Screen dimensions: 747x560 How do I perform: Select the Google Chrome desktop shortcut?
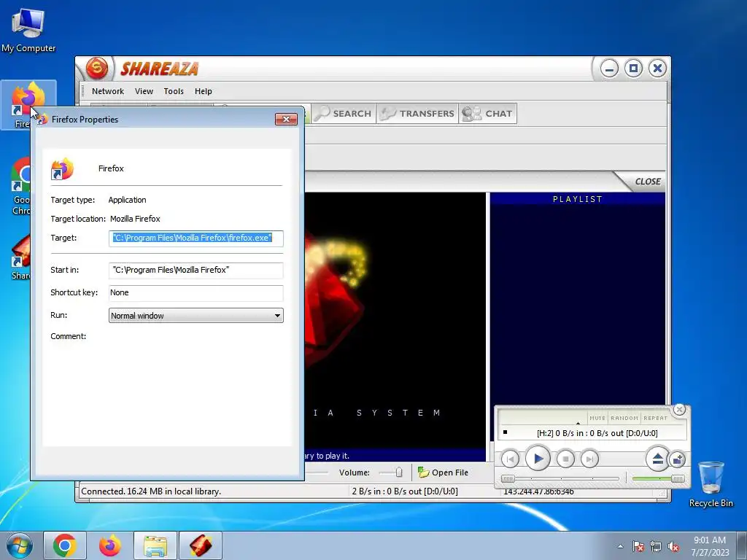click(21, 187)
